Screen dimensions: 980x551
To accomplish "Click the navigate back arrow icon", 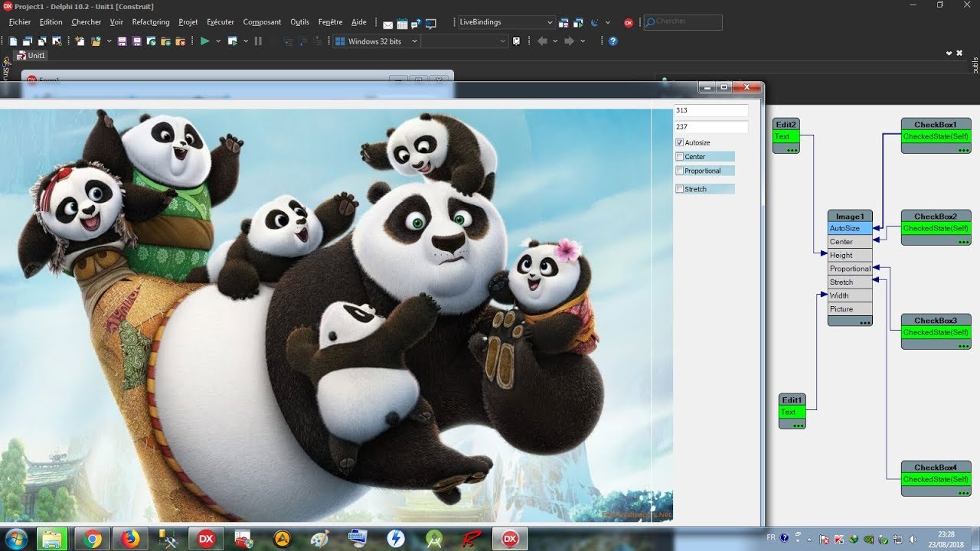I will 542,41.
